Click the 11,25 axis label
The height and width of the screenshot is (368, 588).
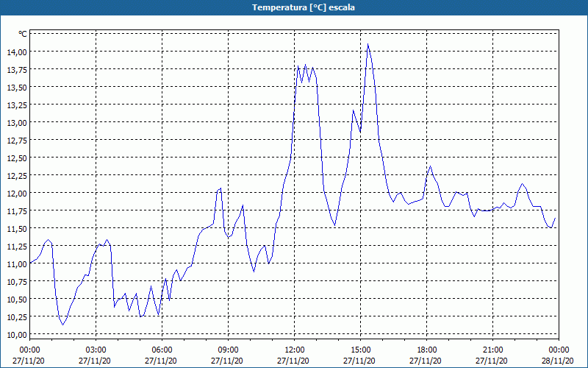17,246
